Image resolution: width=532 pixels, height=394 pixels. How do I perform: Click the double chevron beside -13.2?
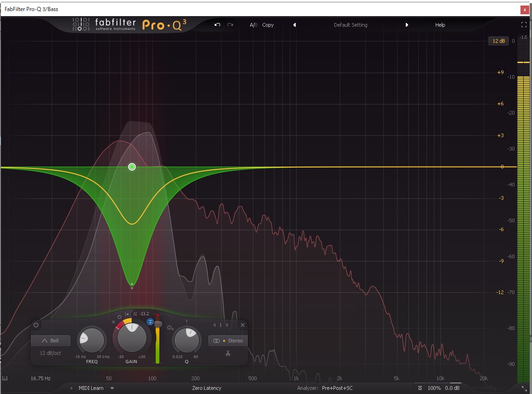135,314
